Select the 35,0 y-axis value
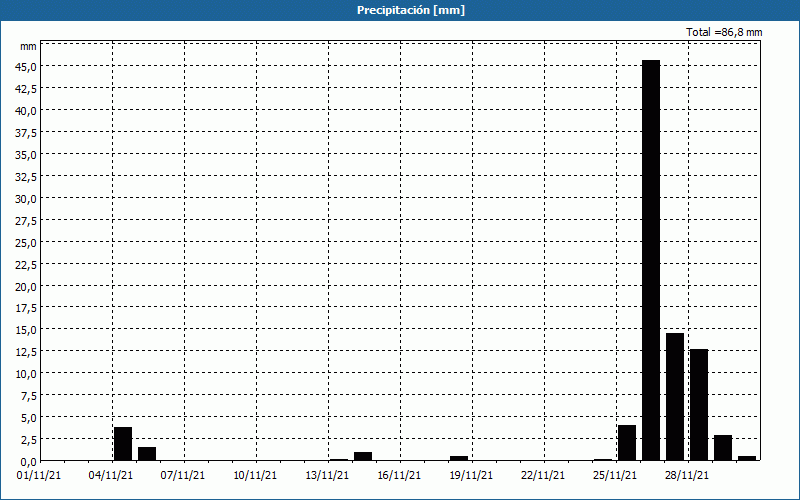 [x=26, y=155]
